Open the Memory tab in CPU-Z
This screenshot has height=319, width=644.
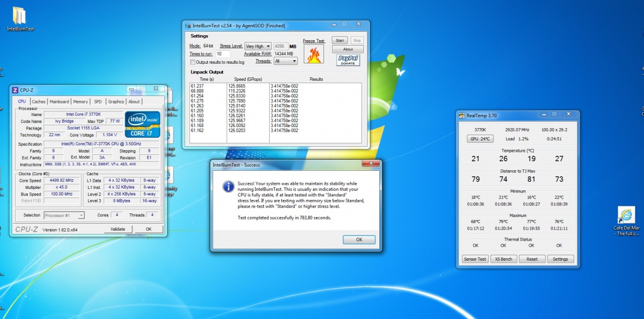80,101
